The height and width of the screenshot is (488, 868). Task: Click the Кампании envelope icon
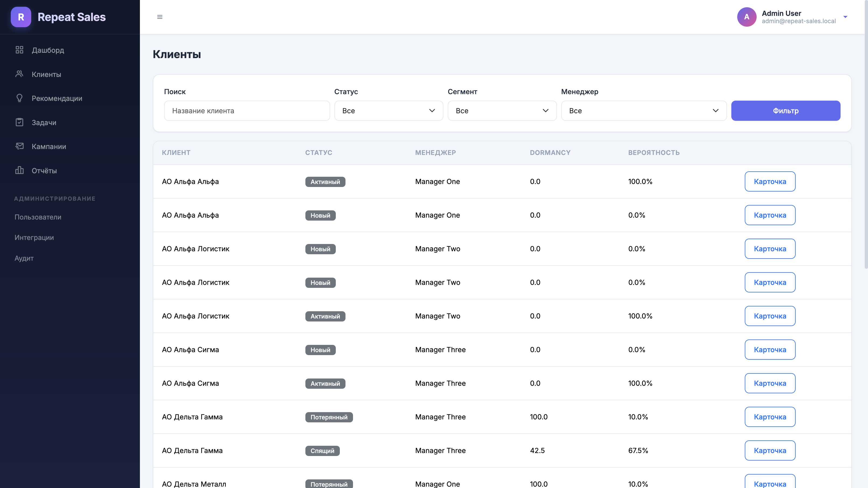[19, 146]
